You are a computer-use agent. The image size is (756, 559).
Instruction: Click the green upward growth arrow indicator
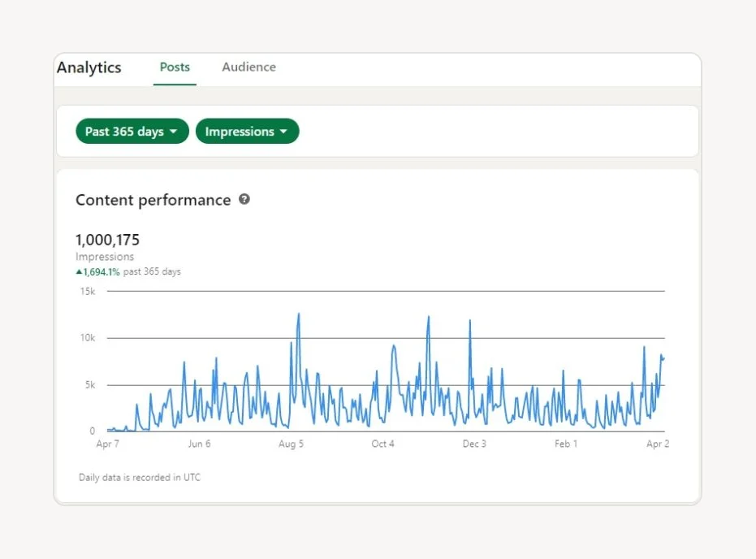[79, 271]
